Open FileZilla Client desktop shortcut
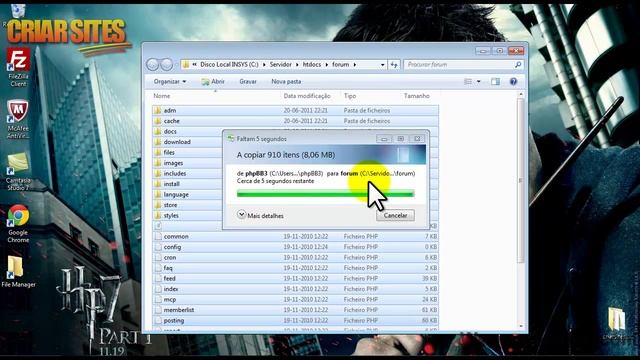This screenshot has width=640, height=360. [x=18, y=67]
